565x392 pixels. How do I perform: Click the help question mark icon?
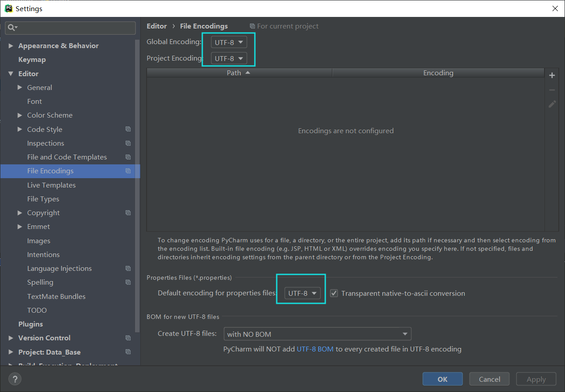coord(15,379)
